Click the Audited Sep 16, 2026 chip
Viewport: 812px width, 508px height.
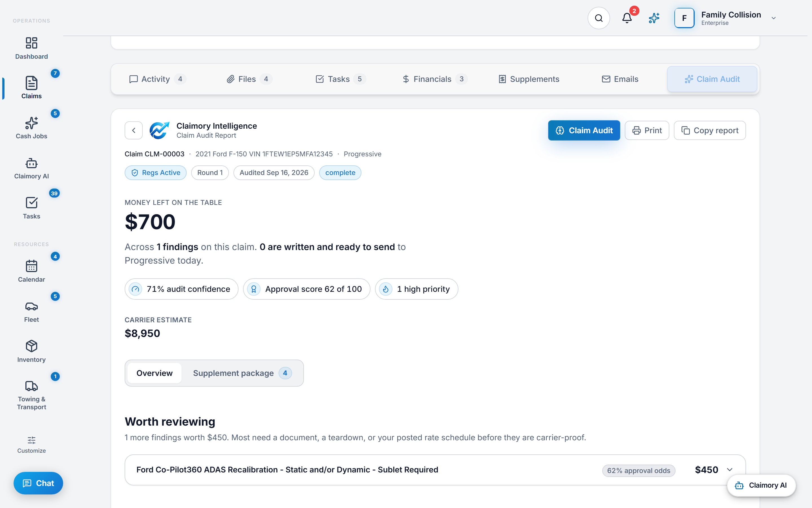pyautogui.click(x=274, y=173)
